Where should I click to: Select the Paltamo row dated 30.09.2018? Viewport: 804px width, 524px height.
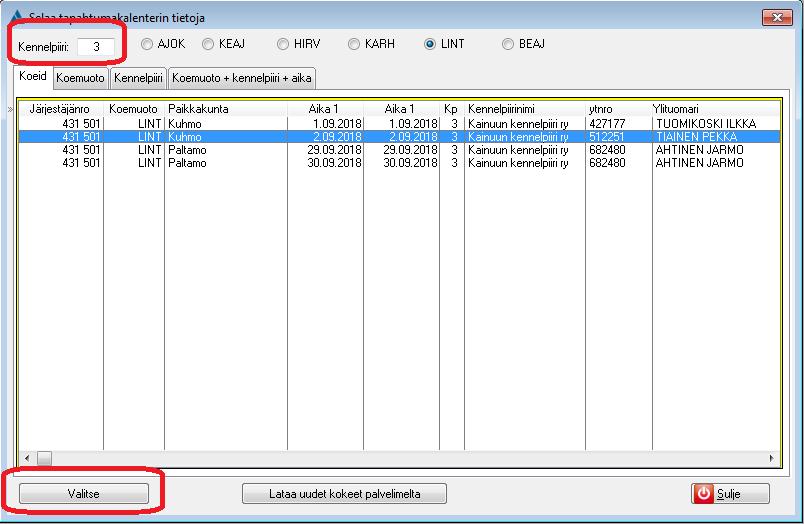(x=399, y=163)
